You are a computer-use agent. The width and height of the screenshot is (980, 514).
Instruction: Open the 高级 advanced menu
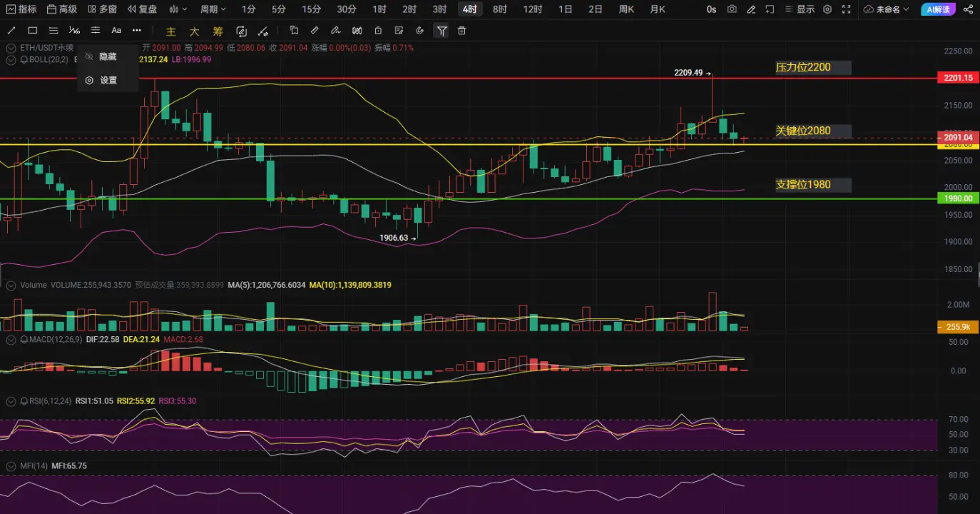tap(61, 9)
